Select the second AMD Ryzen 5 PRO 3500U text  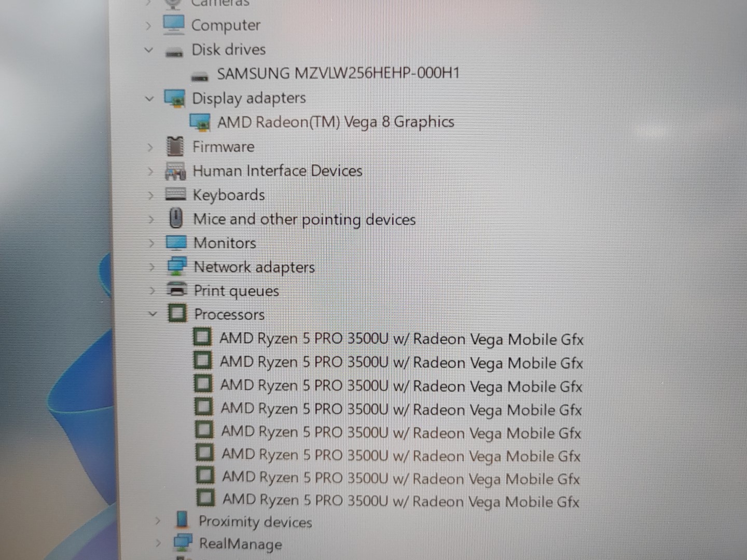click(x=402, y=362)
